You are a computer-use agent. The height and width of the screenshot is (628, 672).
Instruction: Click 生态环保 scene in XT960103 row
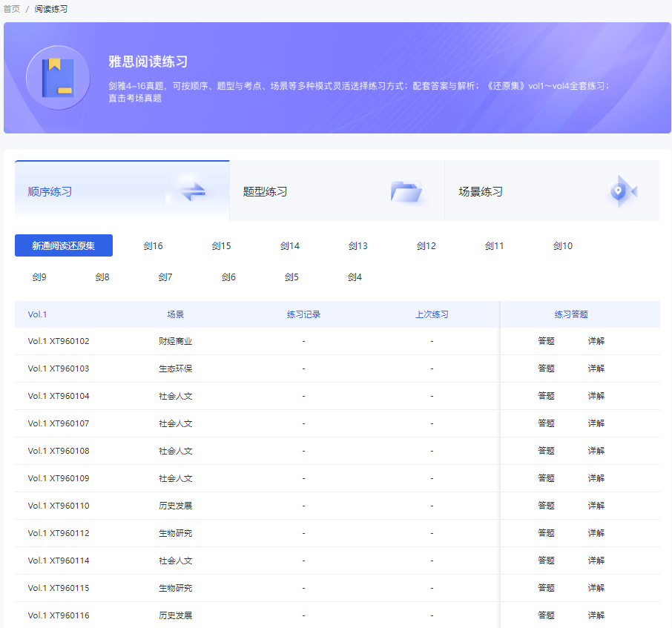click(175, 368)
